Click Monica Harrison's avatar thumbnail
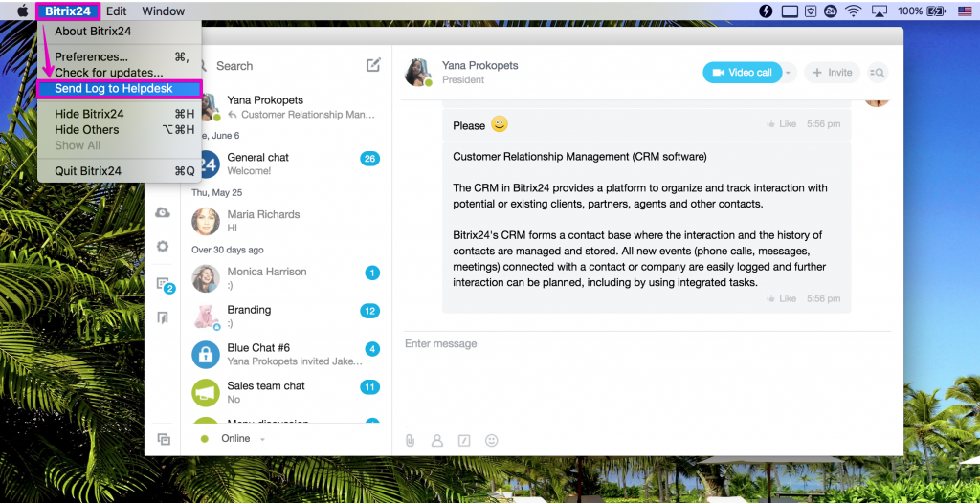Screen dimensions: 980x503 coord(206,278)
